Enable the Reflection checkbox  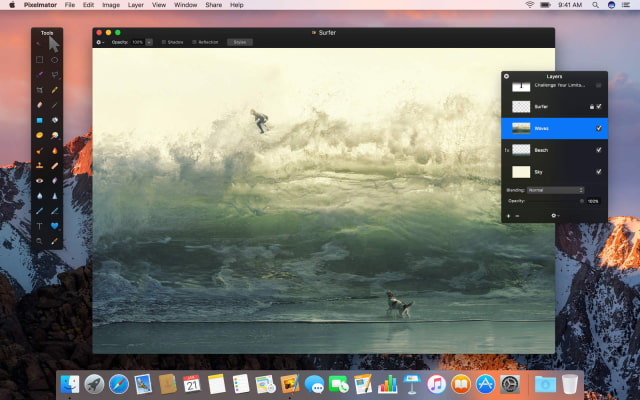pos(195,42)
